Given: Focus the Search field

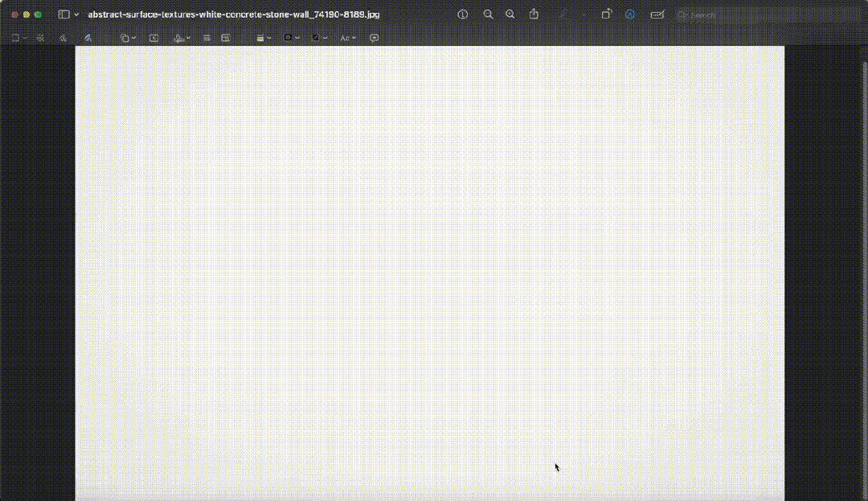Looking at the screenshot, I should 769,15.
